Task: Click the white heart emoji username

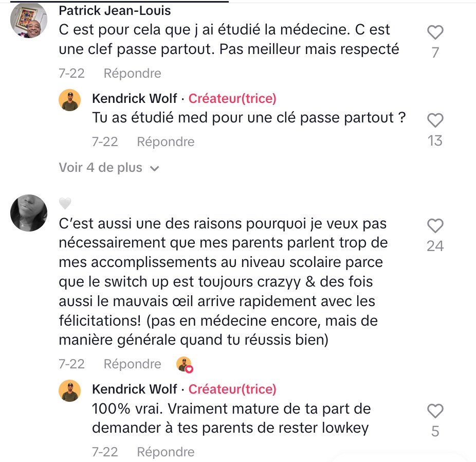Action: point(65,203)
